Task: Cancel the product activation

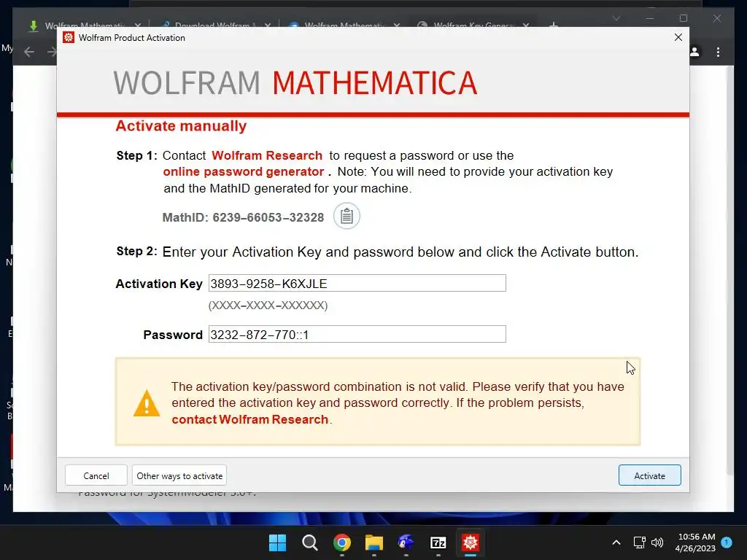Action: [96, 475]
